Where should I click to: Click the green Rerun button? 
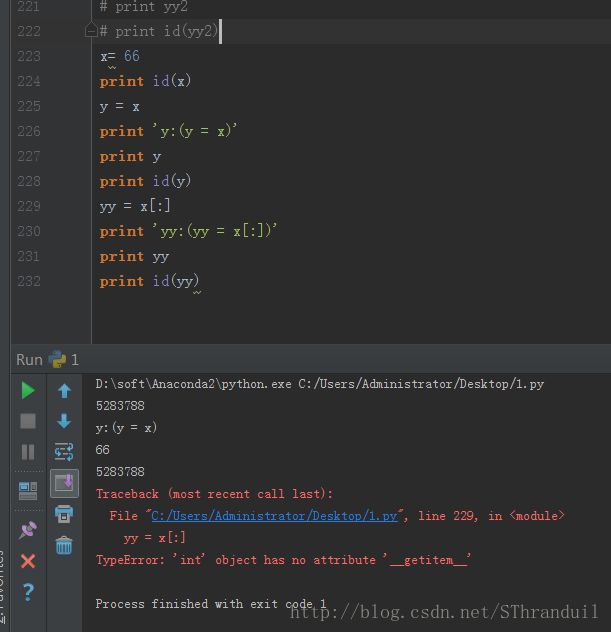[x=28, y=391]
